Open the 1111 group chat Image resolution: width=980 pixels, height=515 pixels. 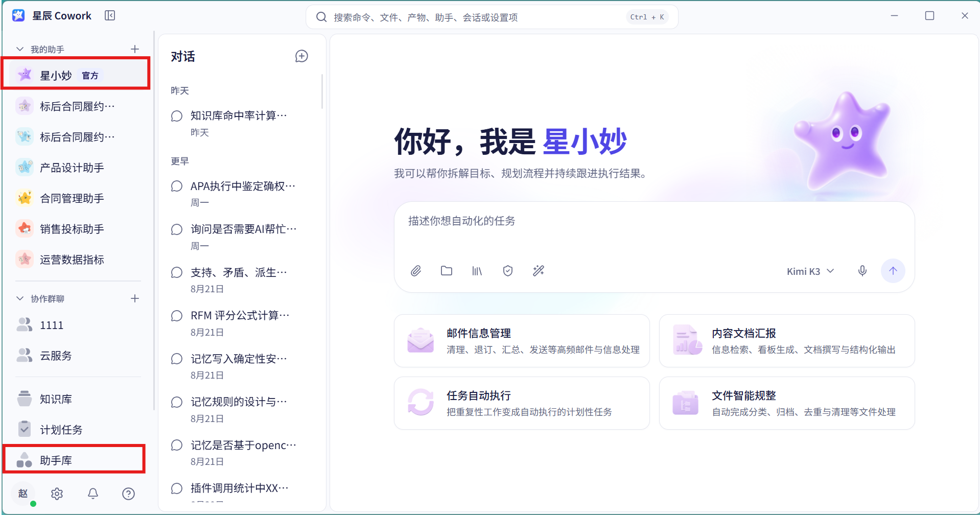[x=77, y=325]
